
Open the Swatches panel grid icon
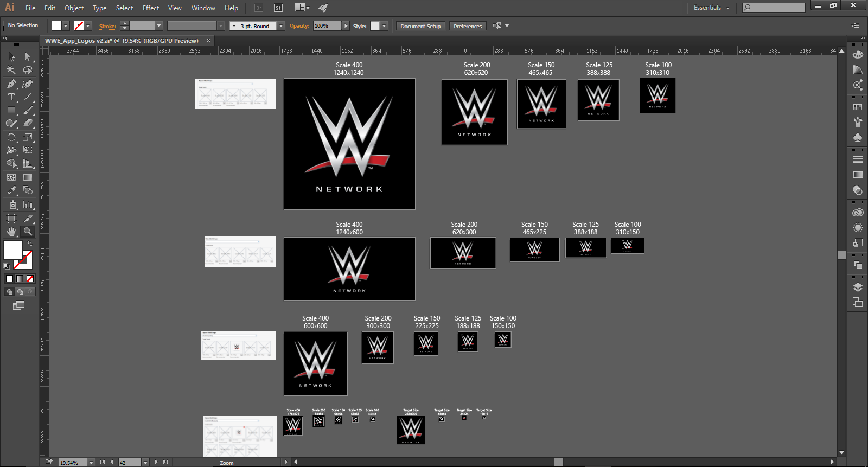(858, 107)
